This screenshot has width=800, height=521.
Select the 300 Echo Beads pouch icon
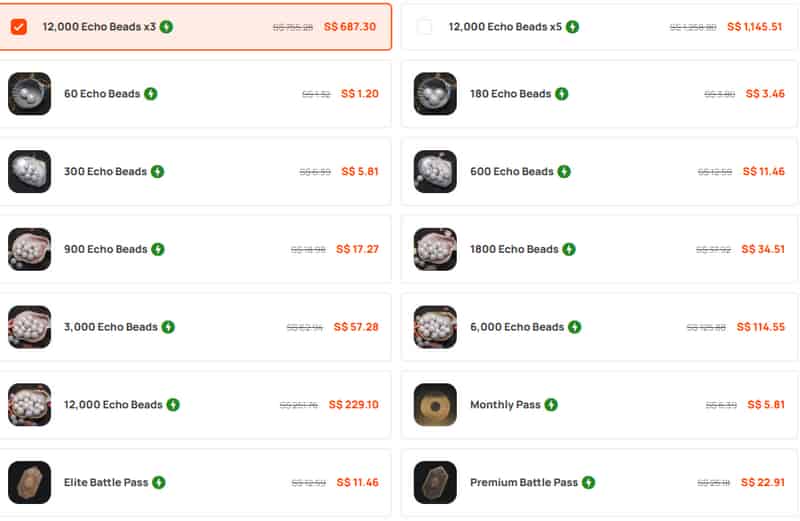(x=30, y=171)
